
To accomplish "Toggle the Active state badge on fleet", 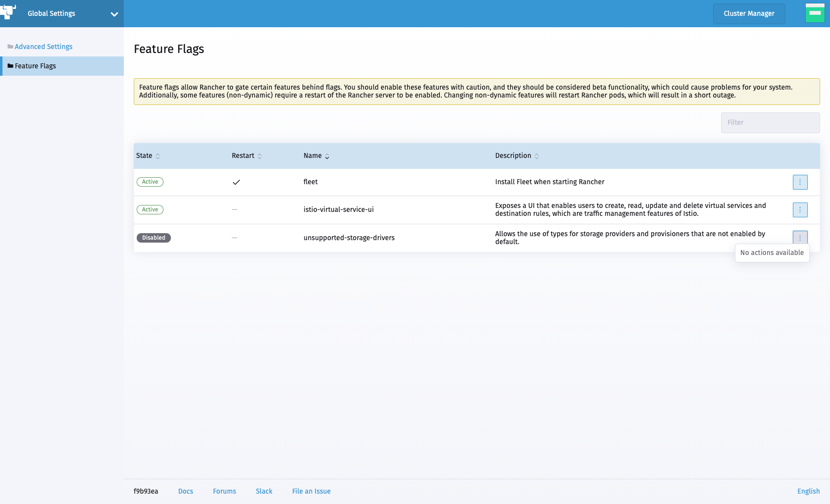I will 150,182.
